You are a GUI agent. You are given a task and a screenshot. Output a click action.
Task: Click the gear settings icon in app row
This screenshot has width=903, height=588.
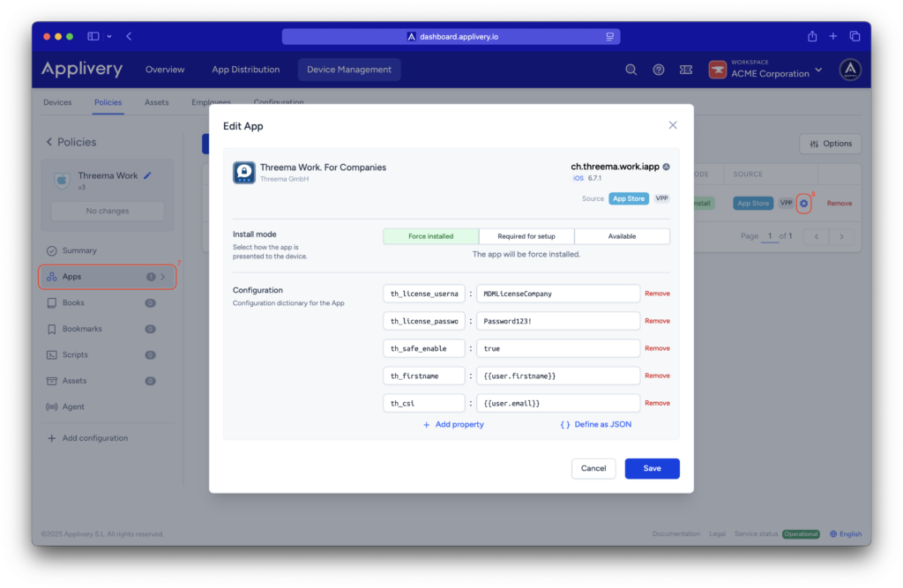click(x=804, y=204)
